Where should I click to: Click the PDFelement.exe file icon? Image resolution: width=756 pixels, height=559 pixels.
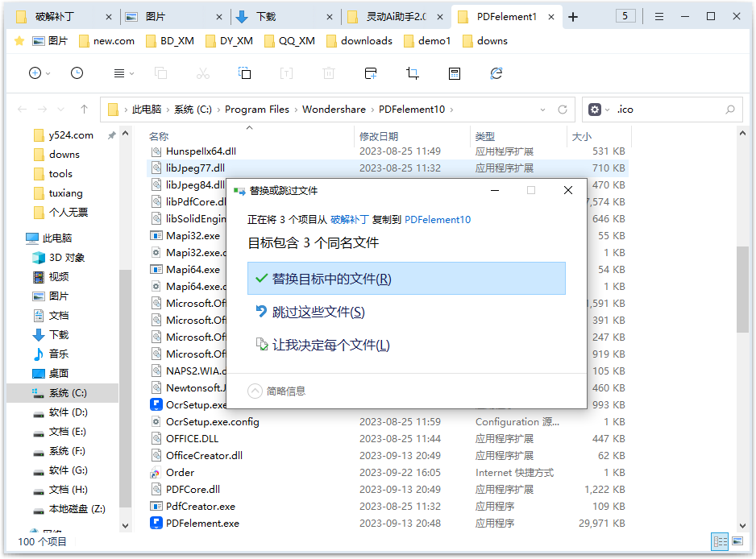point(156,524)
